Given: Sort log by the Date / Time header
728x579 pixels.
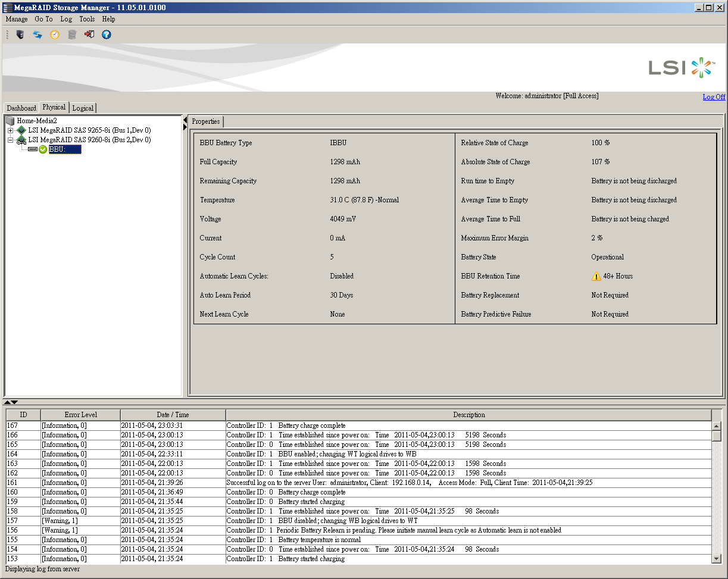Looking at the screenshot, I should click(x=173, y=415).
